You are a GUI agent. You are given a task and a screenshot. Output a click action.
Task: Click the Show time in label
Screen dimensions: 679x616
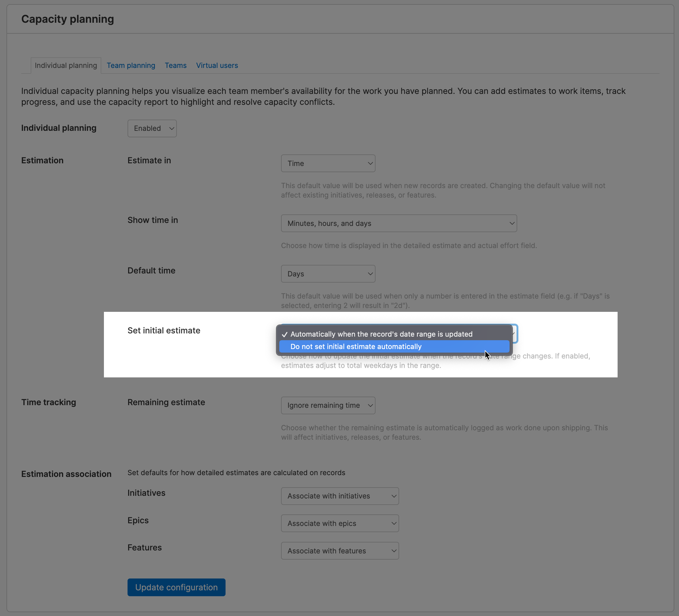[x=153, y=220]
